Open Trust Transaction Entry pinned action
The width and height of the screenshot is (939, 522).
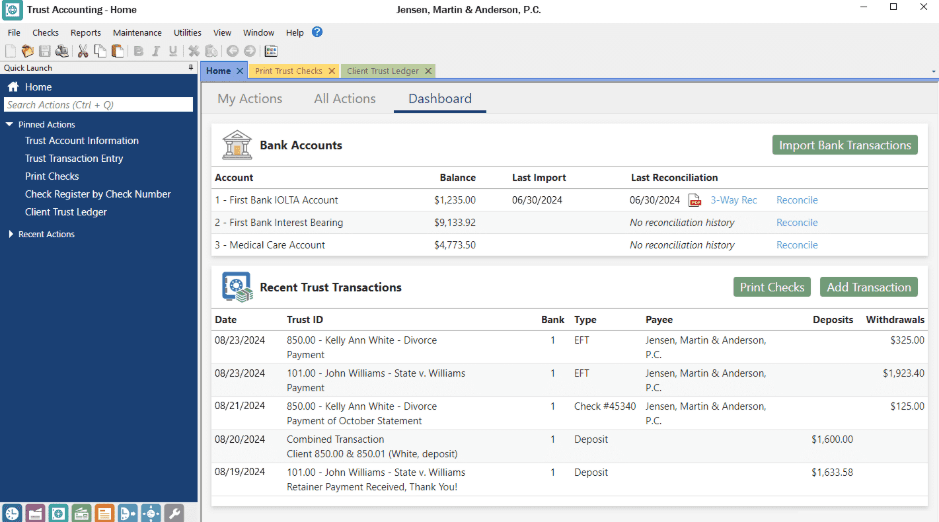click(x=74, y=159)
